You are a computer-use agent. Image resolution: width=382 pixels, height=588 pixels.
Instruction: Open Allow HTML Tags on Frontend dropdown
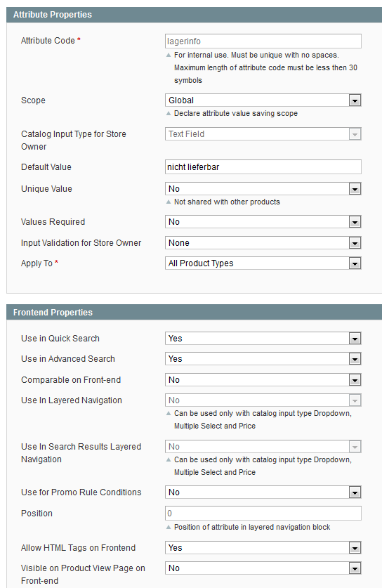[263, 547]
